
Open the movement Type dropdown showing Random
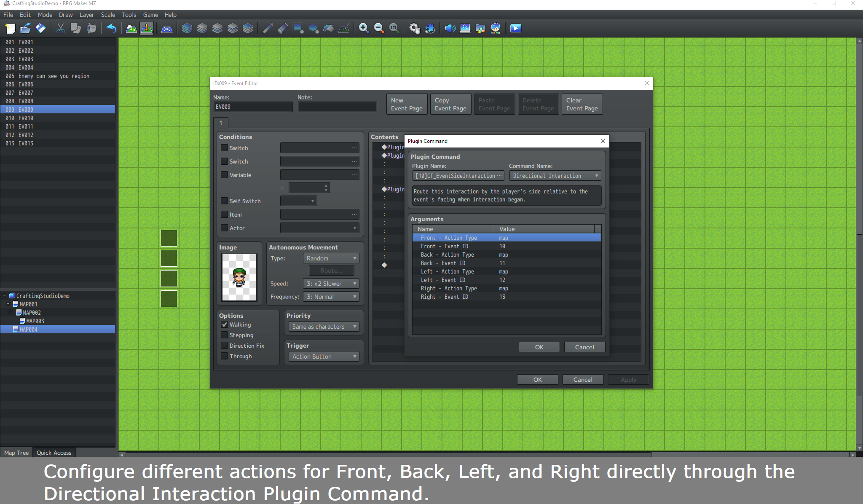331,258
